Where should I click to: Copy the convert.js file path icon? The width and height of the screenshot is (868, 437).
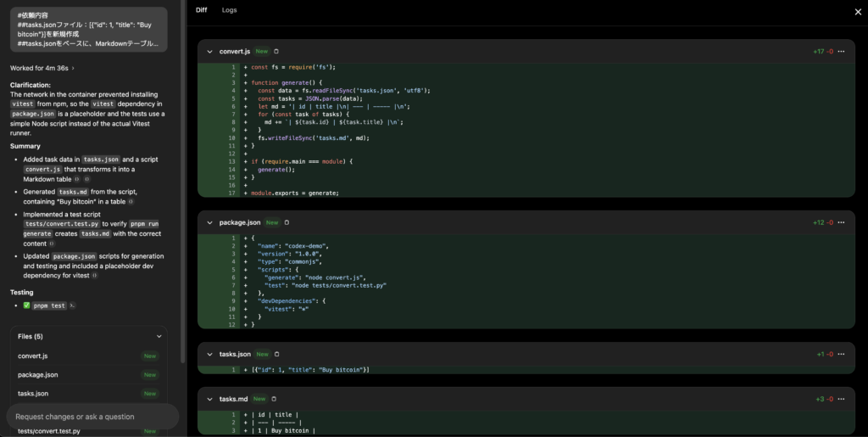(276, 52)
